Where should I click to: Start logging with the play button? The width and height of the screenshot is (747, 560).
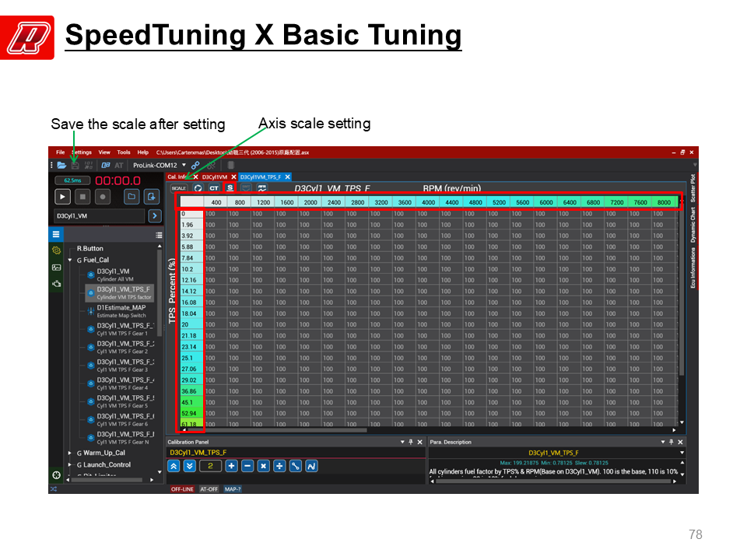62,196
